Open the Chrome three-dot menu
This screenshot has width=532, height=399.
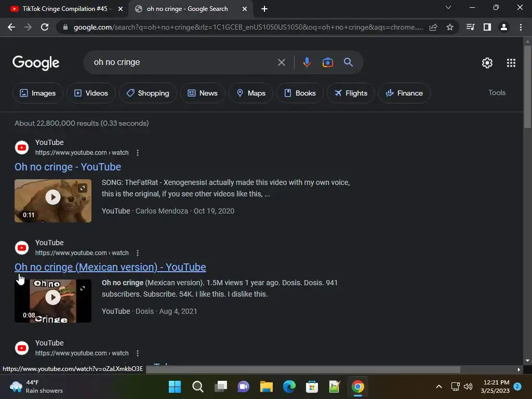point(521,27)
